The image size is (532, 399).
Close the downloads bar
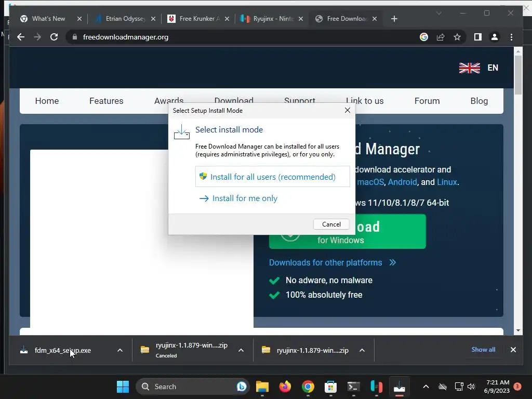coord(513,350)
